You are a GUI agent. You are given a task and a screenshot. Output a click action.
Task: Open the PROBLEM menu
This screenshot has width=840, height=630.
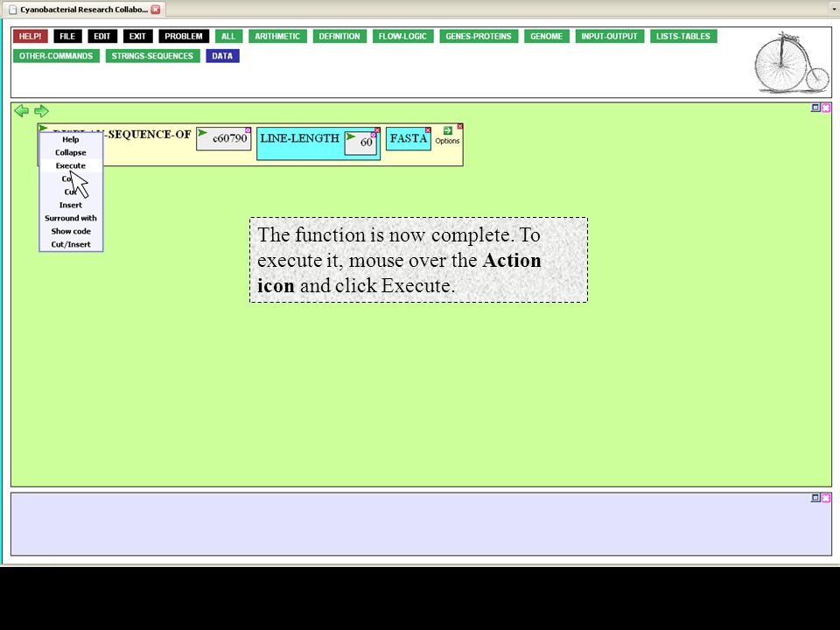point(184,37)
